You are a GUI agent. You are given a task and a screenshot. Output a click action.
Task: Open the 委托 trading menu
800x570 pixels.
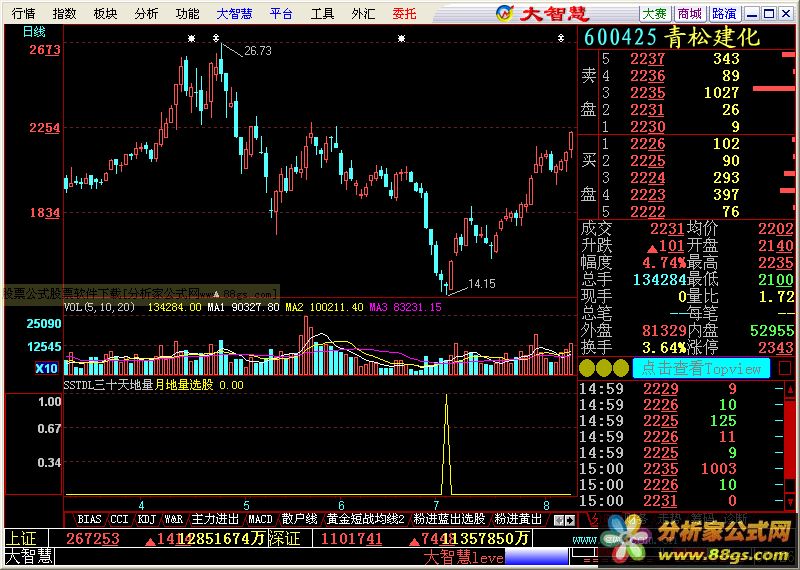(405, 14)
